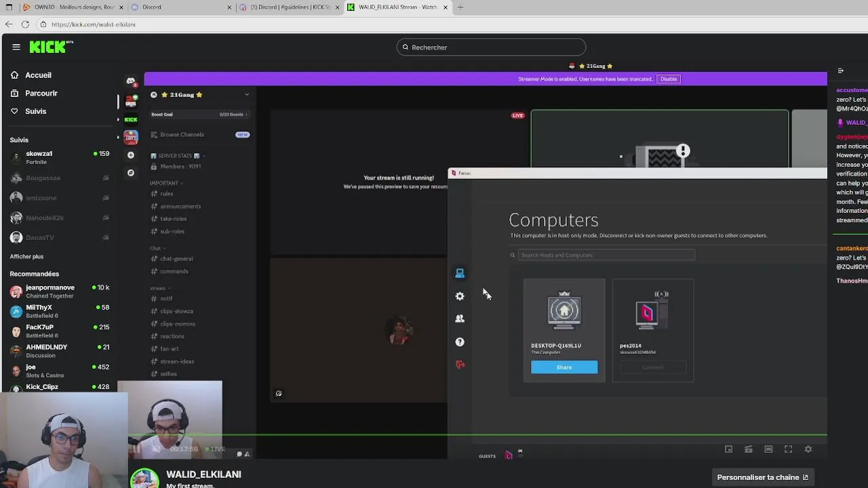Screen dimensions: 868x488
Task: Open the Parsec friends icon
Action: (x=460, y=319)
